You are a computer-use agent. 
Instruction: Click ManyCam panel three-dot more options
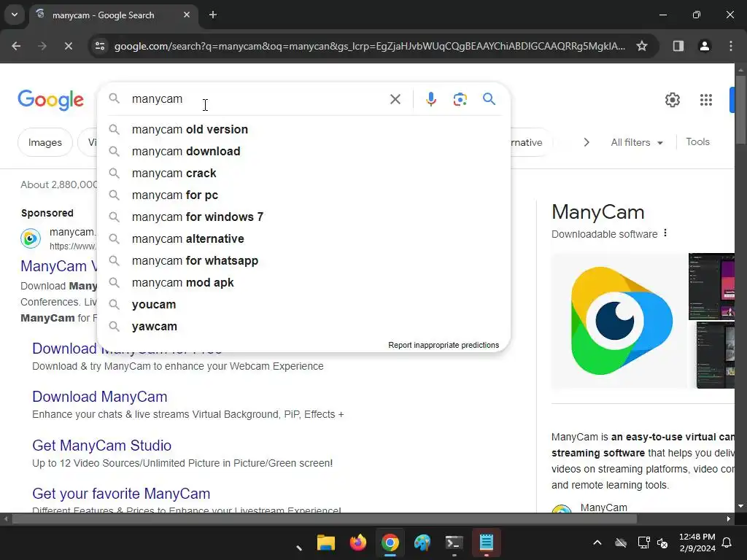click(665, 233)
